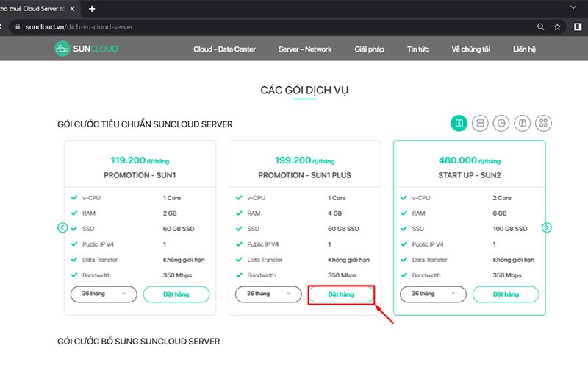Open Cloud - Data Center menu

(x=224, y=49)
